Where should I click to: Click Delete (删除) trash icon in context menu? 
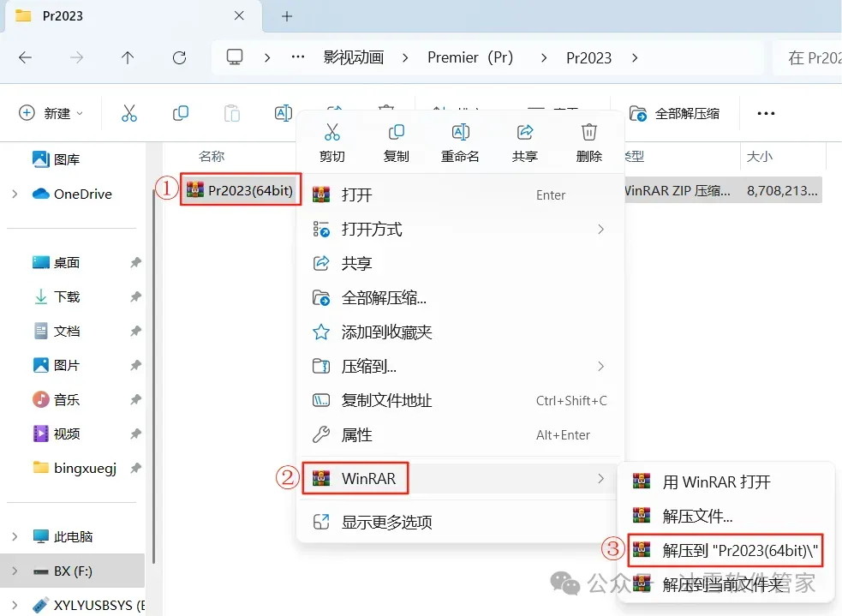pyautogui.click(x=589, y=132)
